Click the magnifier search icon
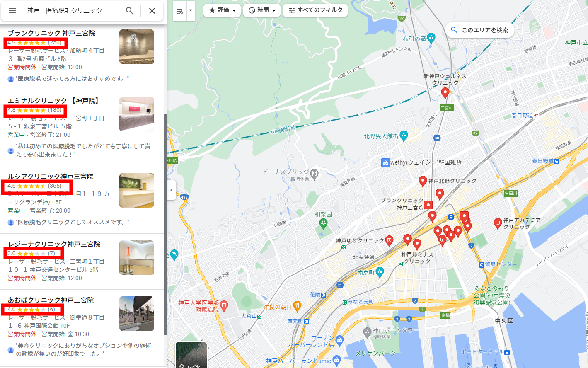Screen dimensions: 588x368 (x=130, y=11)
